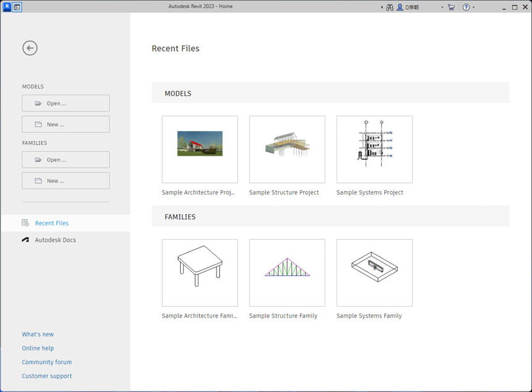Click the Recent Files sidebar icon
The height and width of the screenshot is (392, 532).
coord(25,223)
